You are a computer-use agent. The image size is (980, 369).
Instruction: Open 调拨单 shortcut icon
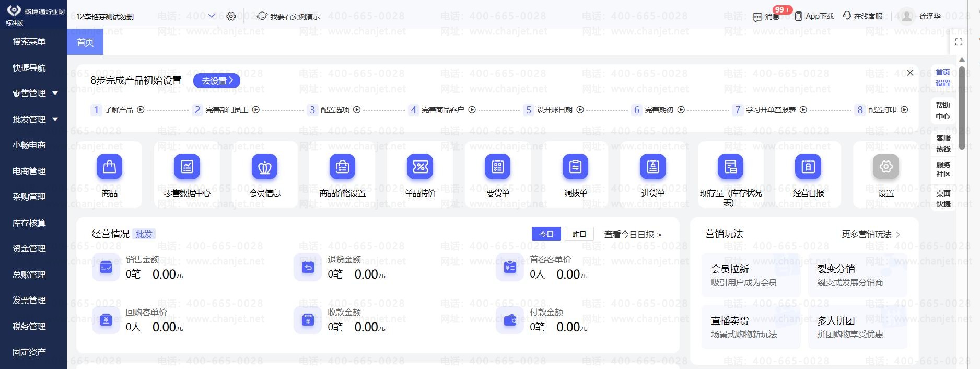pyautogui.click(x=575, y=167)
